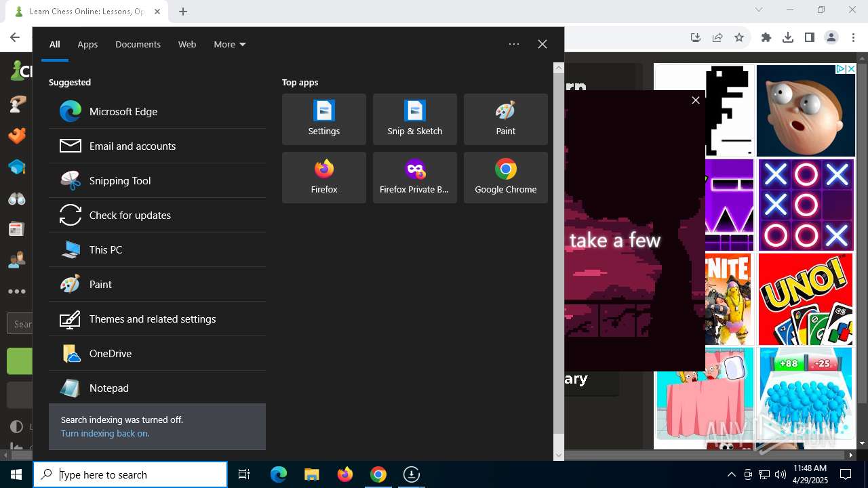This screenshot has width=868, height=488.
Task: Switch to the Documents search tab
Action: tap(138, 44)
